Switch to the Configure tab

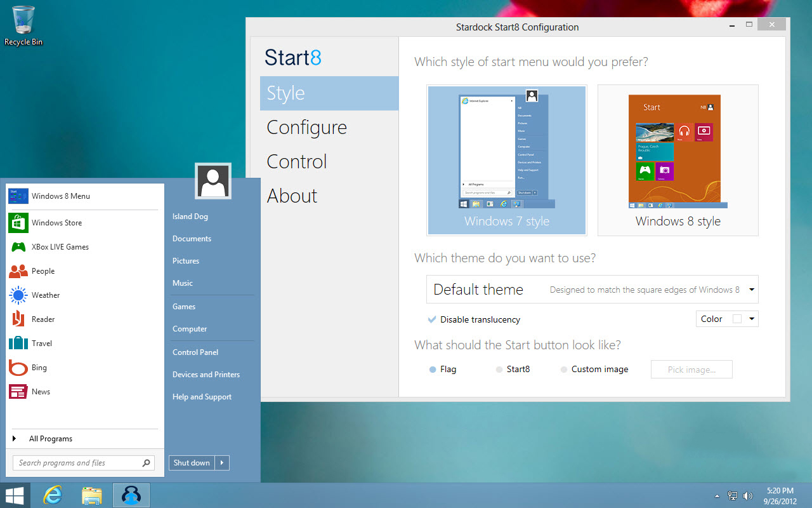click(306, 128)
